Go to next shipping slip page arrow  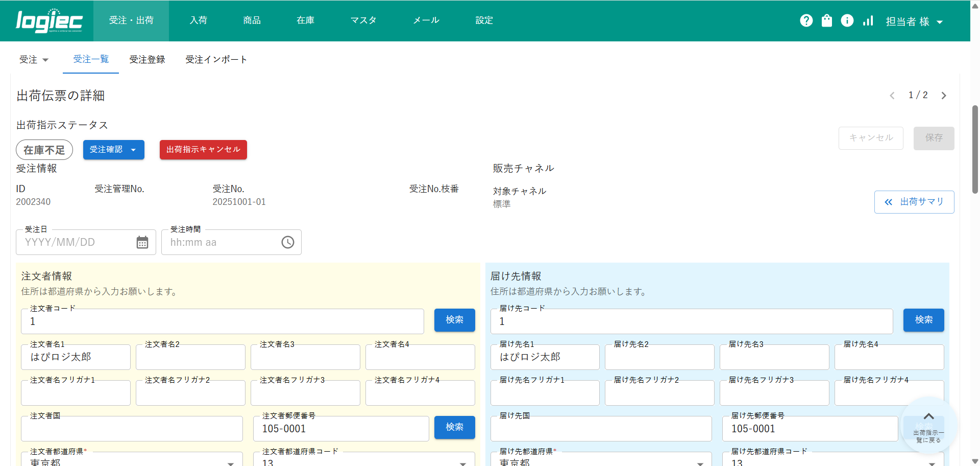944,96
